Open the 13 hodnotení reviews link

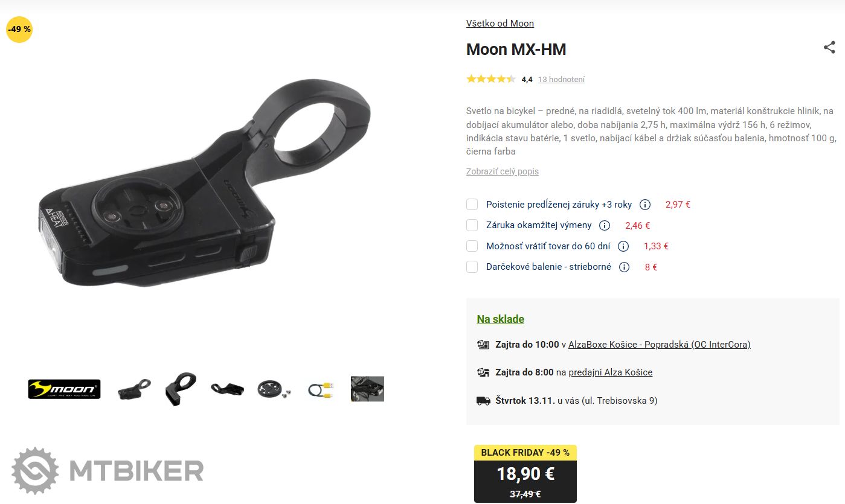click(x=561, y=80)
